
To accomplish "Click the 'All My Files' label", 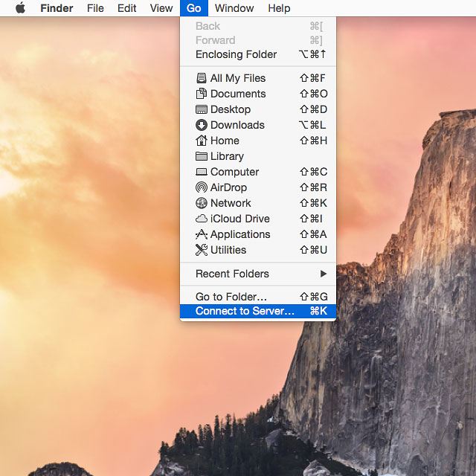I will pos(238,78).
